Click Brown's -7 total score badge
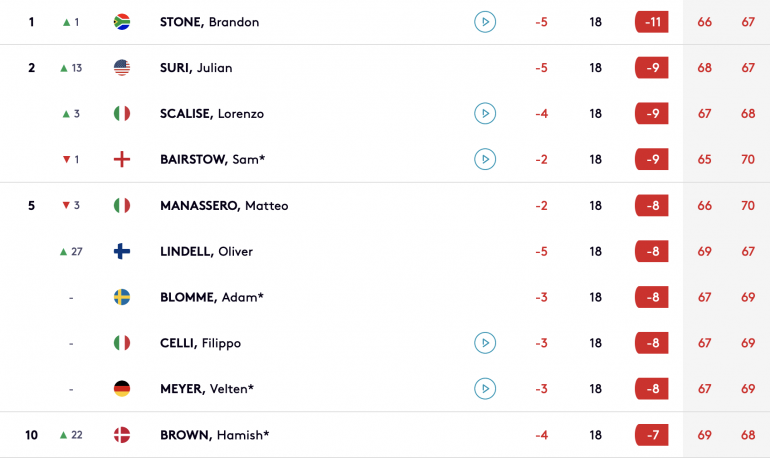The height and width of the screenshot is (458, 770). click(x=652, y=434)
